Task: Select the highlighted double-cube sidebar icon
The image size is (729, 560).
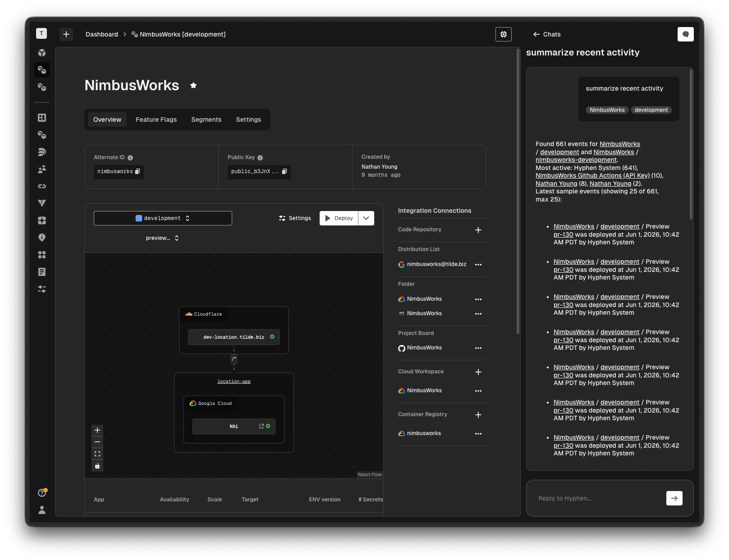Action: click(x=42, y=70)
